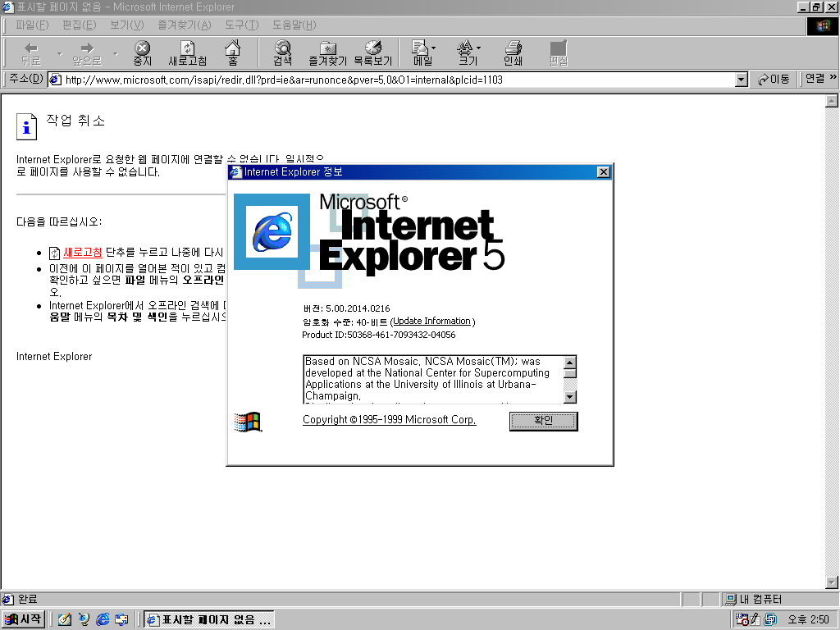Open the 편집(E) menu
Screen dimensions: 840x630
click(x=79, y=25)
